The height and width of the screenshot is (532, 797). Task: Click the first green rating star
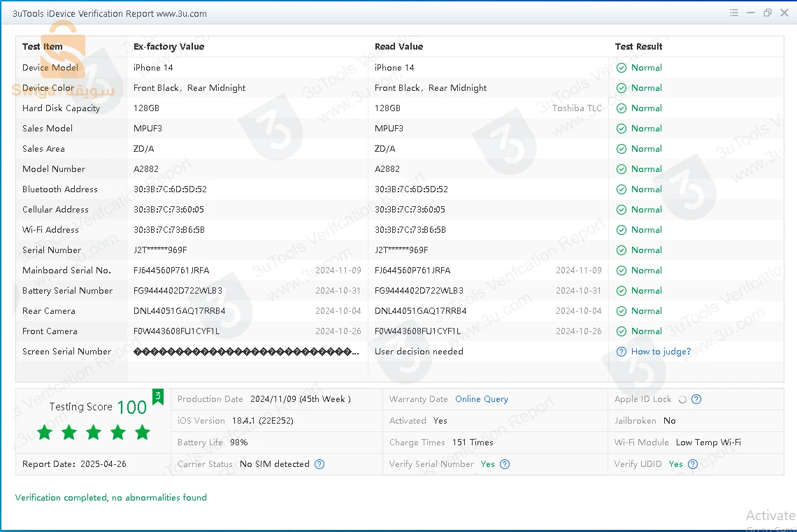pyautogui.click(x=45, y=433)
